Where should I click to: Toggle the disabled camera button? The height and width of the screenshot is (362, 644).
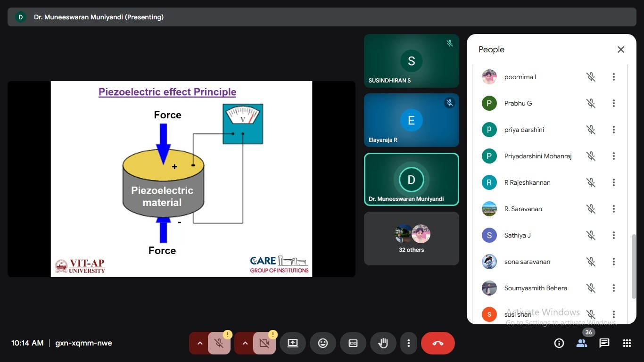[x=264, y=343]
